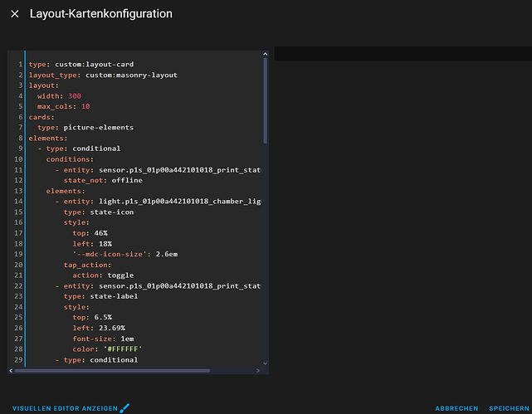Click the max_cols value 10
The image size is (532, 414).
[x=85, y=107]
